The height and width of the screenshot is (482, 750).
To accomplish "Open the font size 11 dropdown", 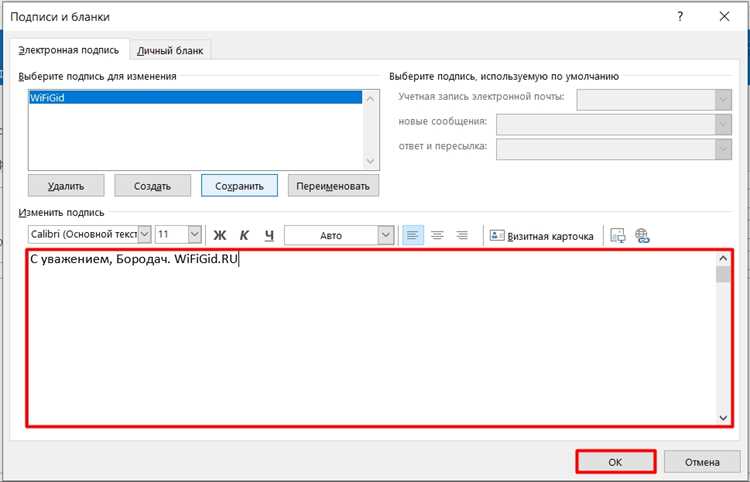I will pos(194,235).
